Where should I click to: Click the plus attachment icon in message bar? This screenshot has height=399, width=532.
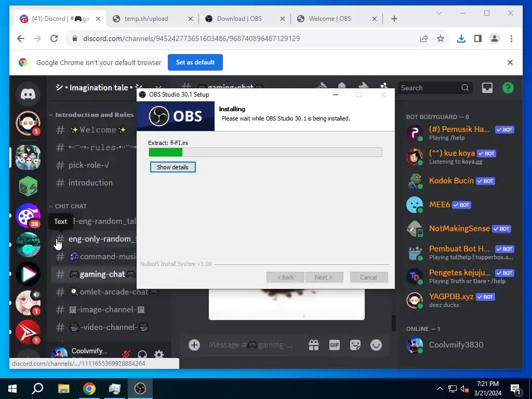click(x=194, y=345)
